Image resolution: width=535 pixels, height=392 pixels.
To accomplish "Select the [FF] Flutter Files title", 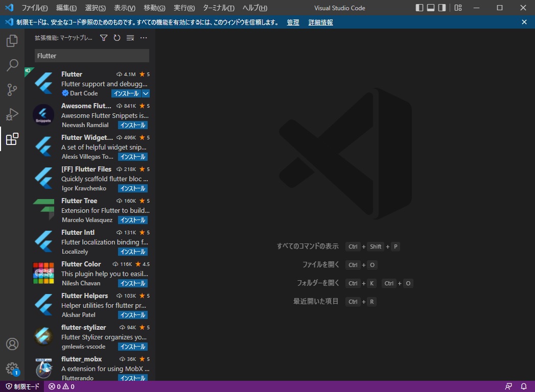I will coord(86,169).
